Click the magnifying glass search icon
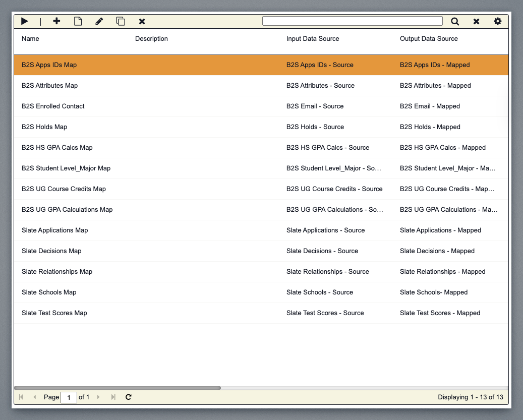This screenshot has height=420, width=523. (x=455, y=21)
